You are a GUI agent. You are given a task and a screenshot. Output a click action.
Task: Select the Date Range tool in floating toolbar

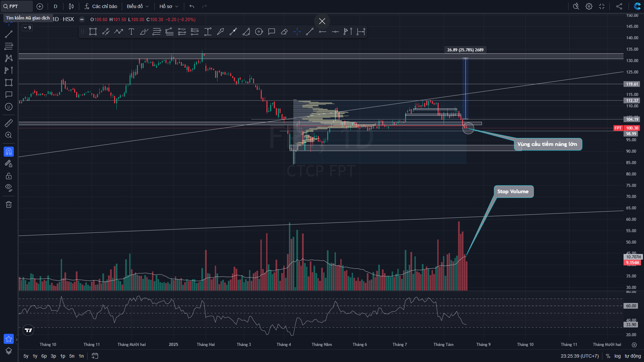361,32
